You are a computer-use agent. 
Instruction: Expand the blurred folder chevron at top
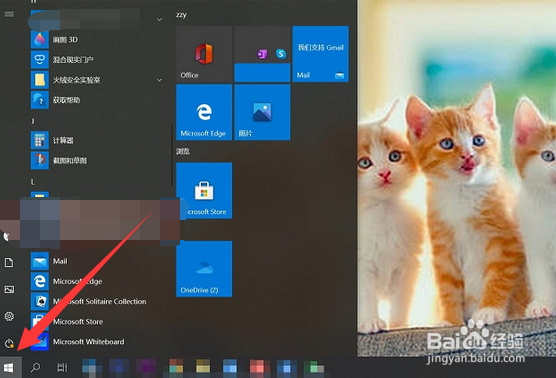click(160, 20)
